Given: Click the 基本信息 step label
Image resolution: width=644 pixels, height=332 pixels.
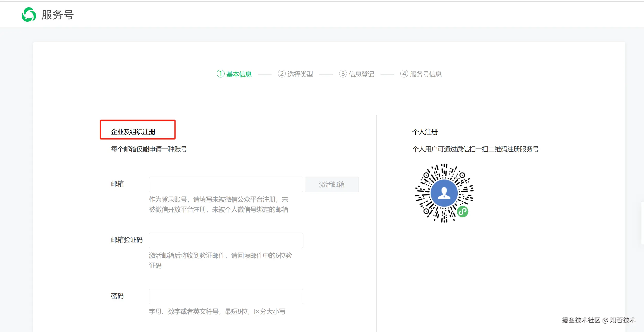Looking at the screenshot, I should coord(239,74).
